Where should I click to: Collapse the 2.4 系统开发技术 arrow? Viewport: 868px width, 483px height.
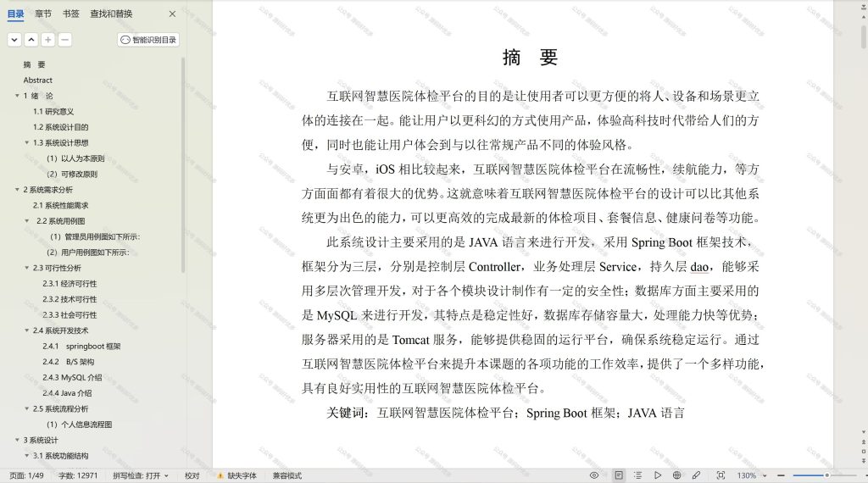tap(26, 330)
